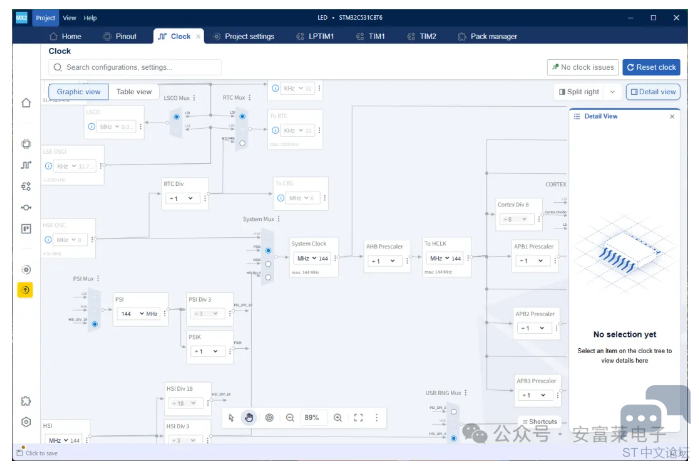Select the pointer cursor tool
The height and width of the screenshot is (468, 699).
(x=230, y=417)
